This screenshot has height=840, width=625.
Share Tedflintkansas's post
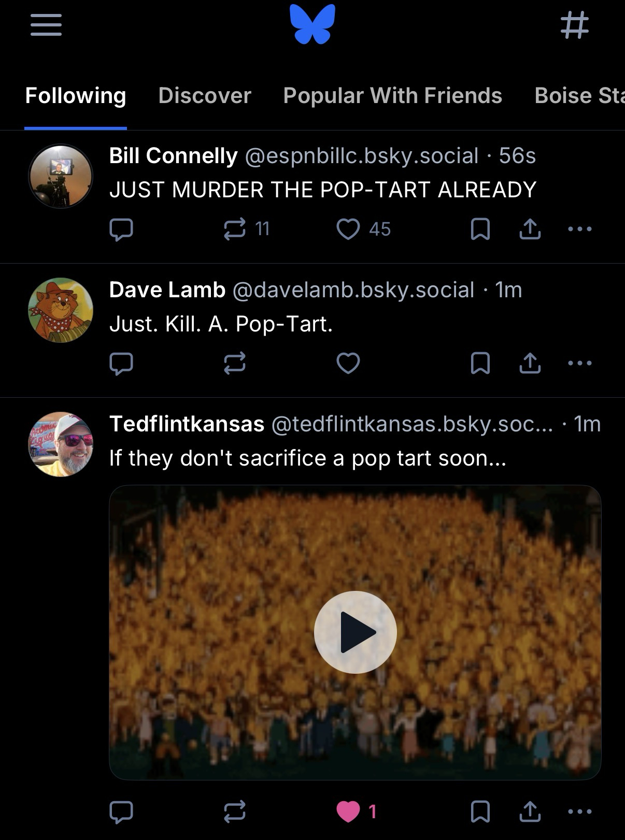pyautogui.click(x=530, y=812)
